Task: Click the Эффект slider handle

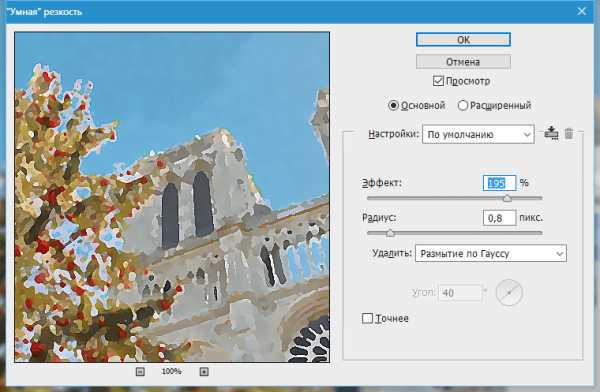Action: coord(507,198)
